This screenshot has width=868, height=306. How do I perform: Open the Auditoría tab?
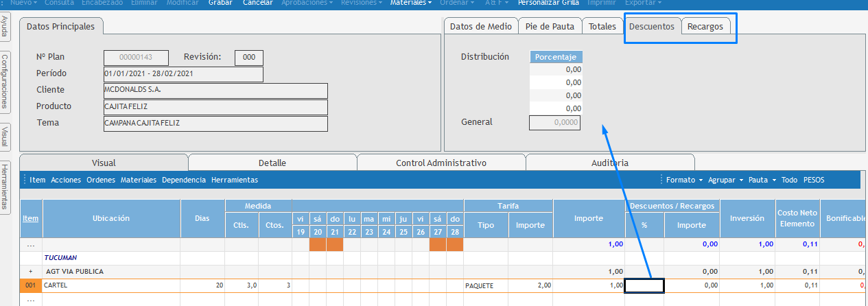(x=609, y=163)
